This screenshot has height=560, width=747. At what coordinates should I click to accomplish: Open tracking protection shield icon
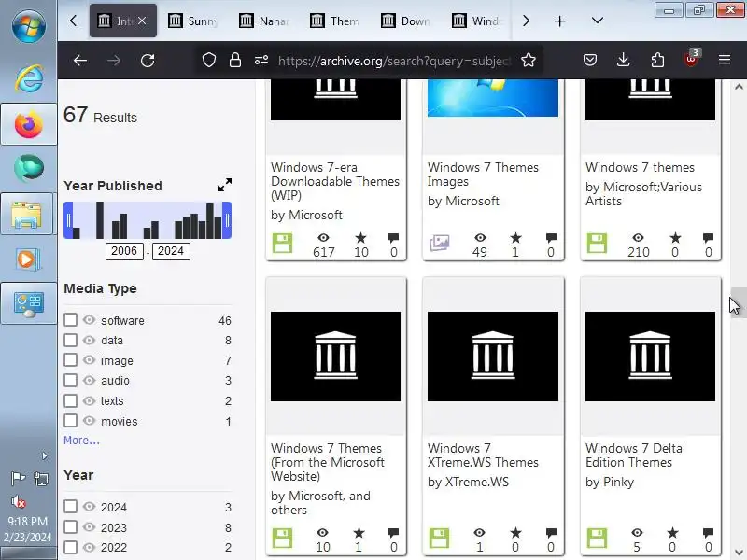click(209, 60)
